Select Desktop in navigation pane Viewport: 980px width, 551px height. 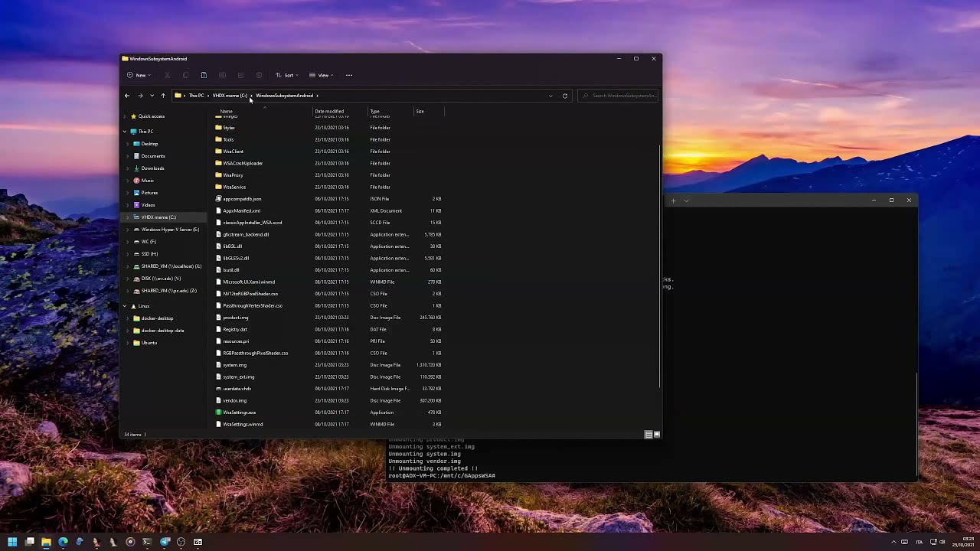point(149,144)
